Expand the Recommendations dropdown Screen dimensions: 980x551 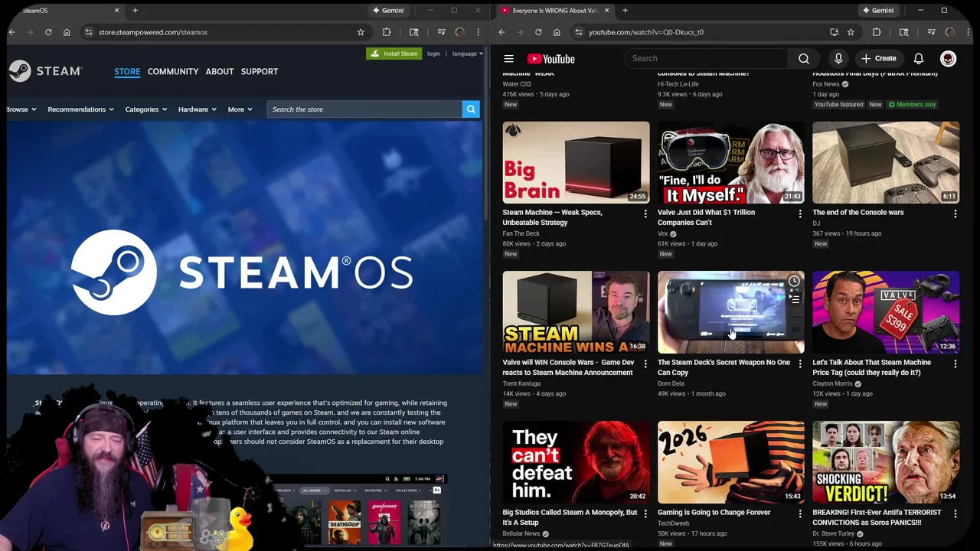click(80, 109)
